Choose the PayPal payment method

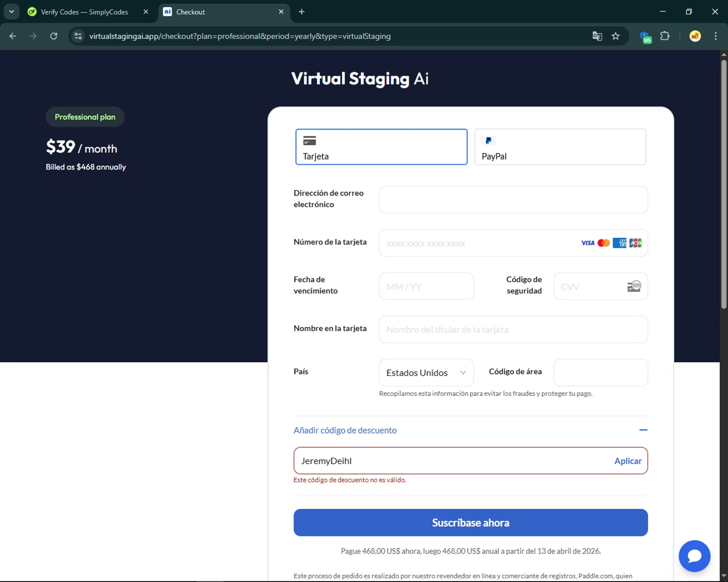[x=560, y=147]
